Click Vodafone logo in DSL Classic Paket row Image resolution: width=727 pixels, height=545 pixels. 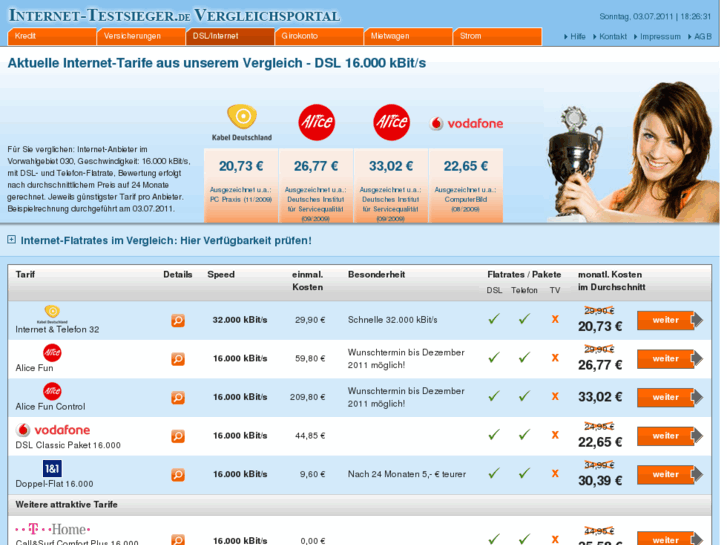(x=53, y=430)
